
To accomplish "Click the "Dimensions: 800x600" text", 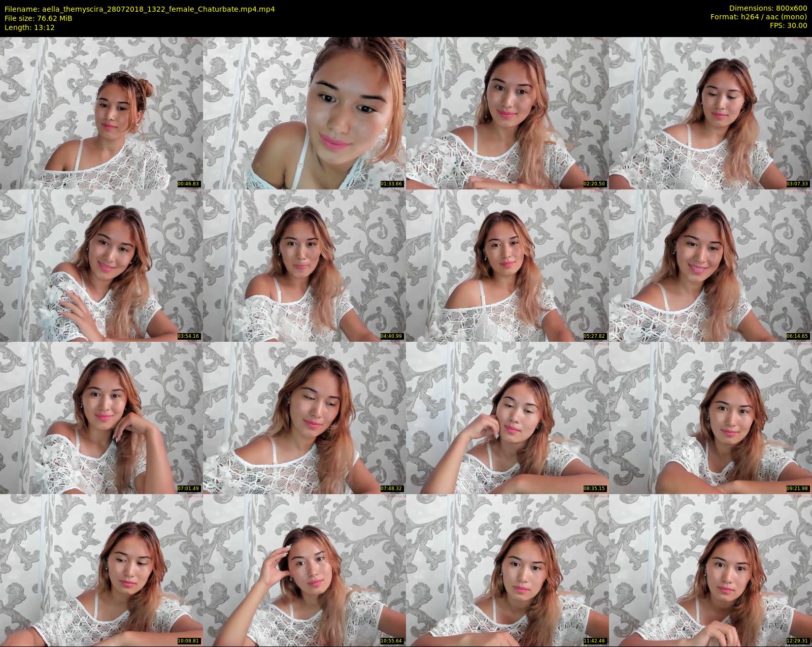I will tap(768, 8).
